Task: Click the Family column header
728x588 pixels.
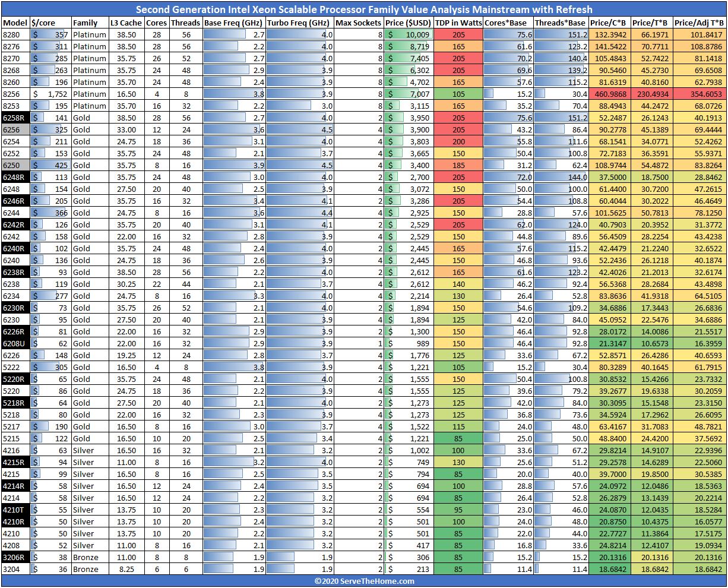Action: tap(90, 23)
